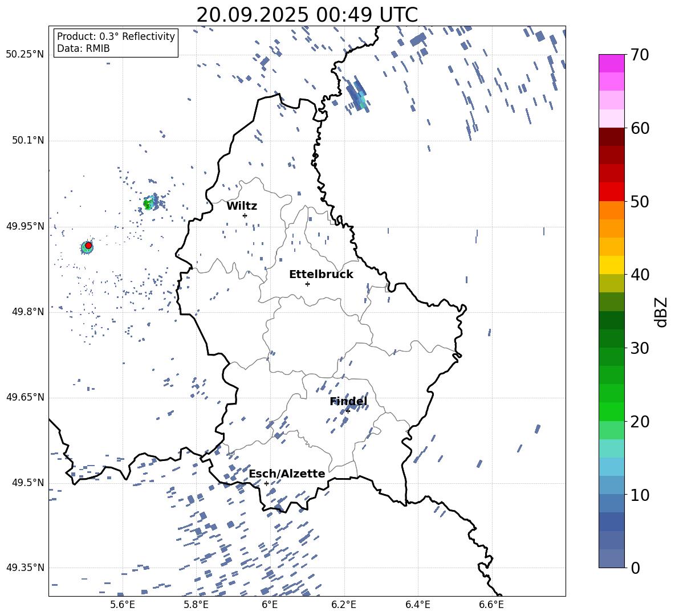Click the 6.2°E longitude tick label

[x=344, y=604]
